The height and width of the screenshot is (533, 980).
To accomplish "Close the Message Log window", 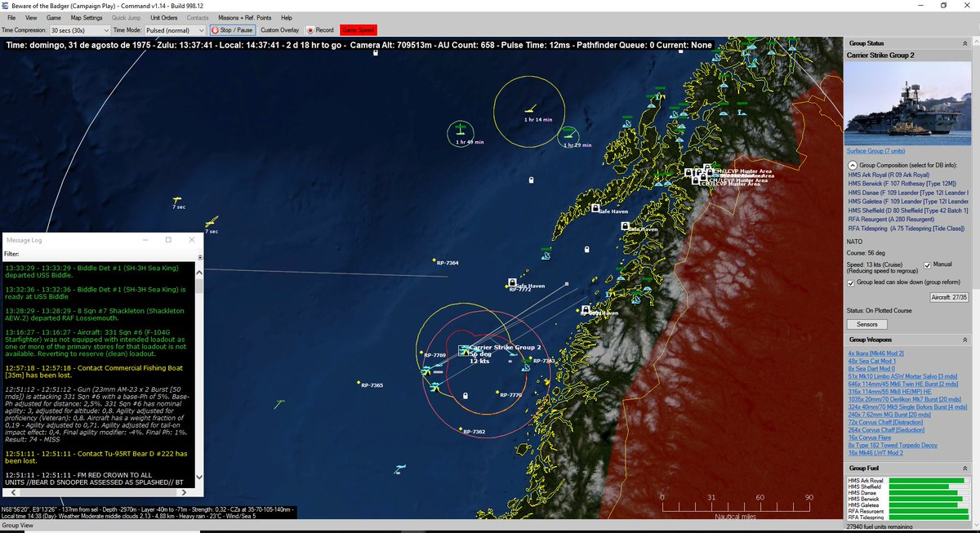I will pyautogui.click(x=192, y=240).
